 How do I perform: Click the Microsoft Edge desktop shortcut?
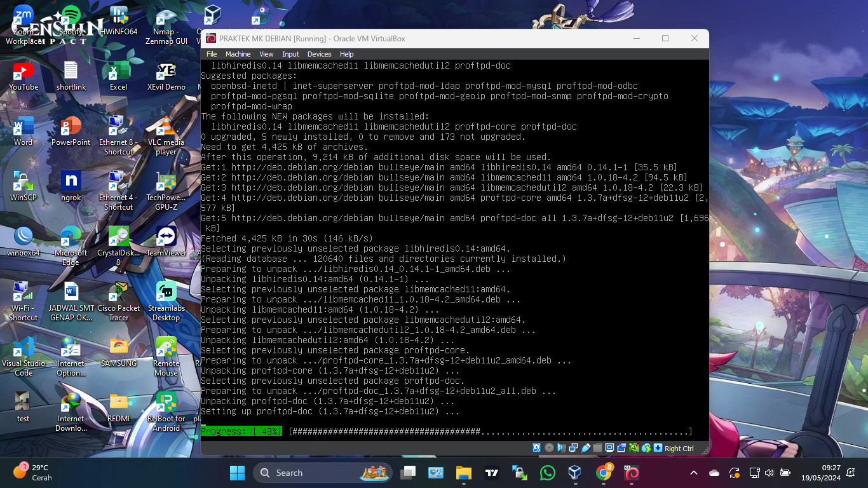tap(71, 246)
